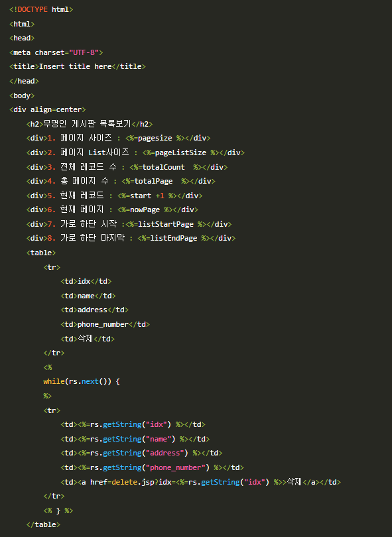392x537 pixels.
Task: Click the <div align=center> line
Action: coord(48,109)
